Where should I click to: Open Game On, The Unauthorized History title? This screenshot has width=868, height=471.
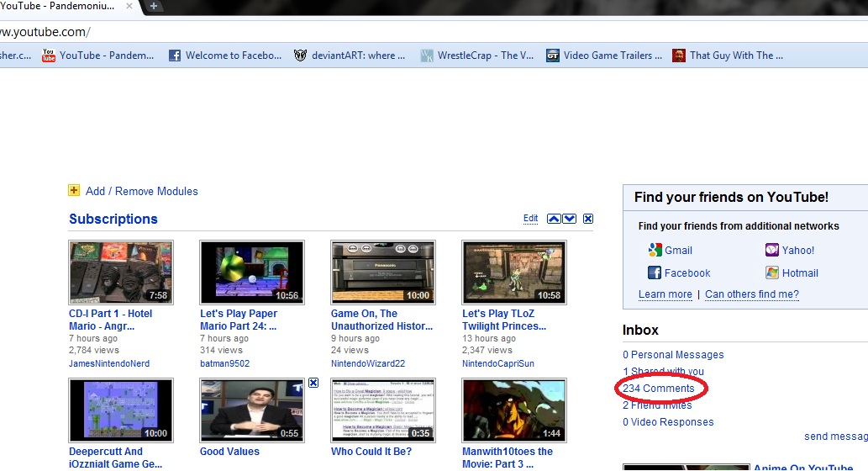(x=382, y=320)
